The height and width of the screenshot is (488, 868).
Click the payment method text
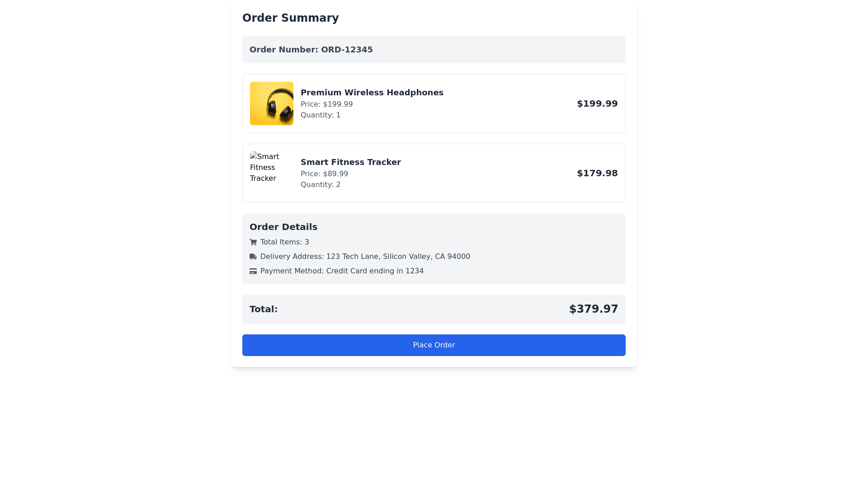[x=342, y=271]
